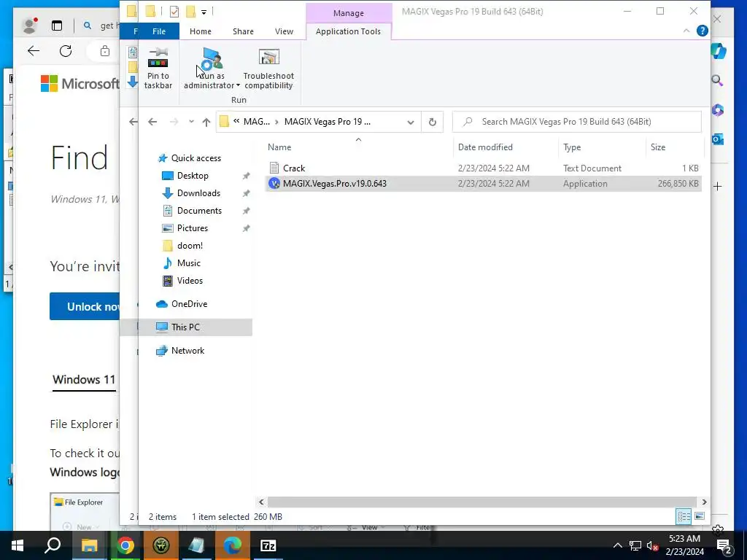Open 7-Zip from the taskbar
This screenshot has height=560, width=747.
pos(268,545)
